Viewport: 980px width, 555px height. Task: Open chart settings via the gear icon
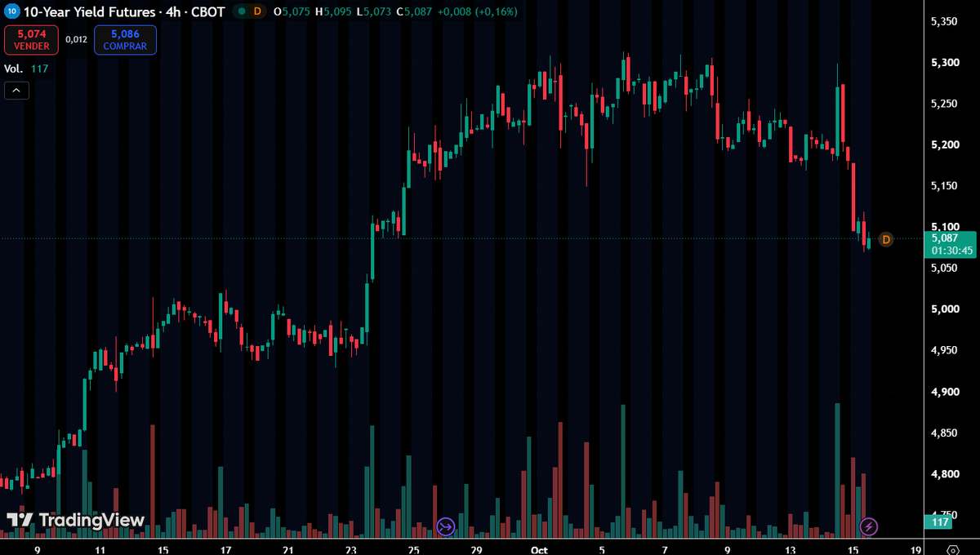952,549
